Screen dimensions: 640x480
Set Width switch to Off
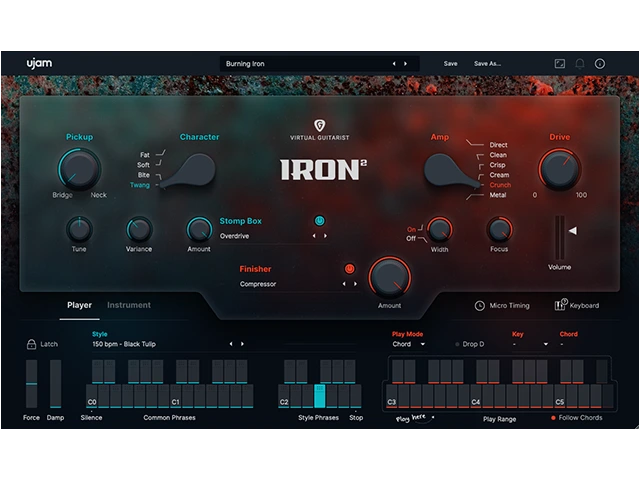click(x=411, y=238)
